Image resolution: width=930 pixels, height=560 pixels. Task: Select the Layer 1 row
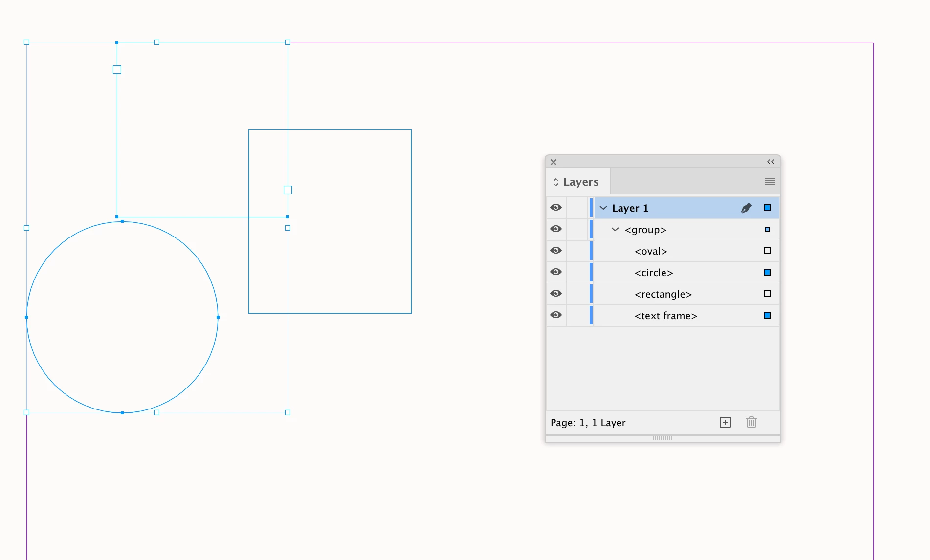pyautogui.click(x=663, y=208)
